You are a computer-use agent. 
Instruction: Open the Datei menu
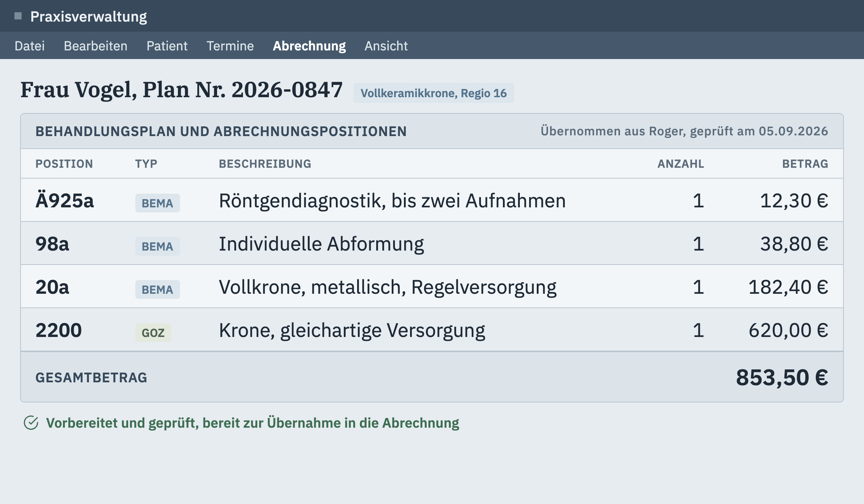point(30,46)
